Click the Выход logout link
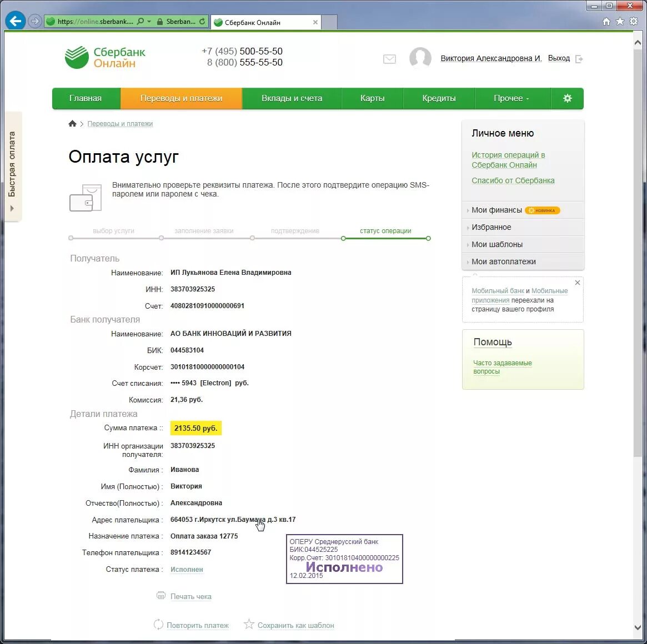 click(x=559, y=58)
